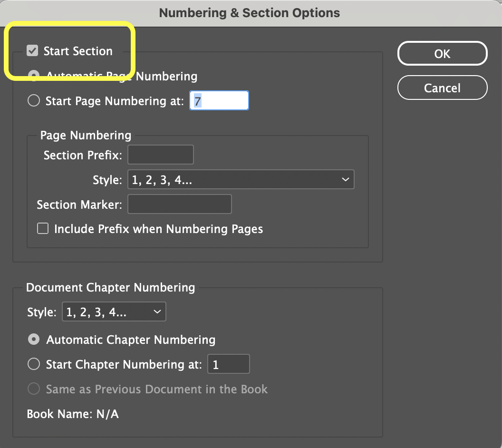This screenshot has width=502, height=448.
Task: Click the Section Marker label
Action: point(79,205)
